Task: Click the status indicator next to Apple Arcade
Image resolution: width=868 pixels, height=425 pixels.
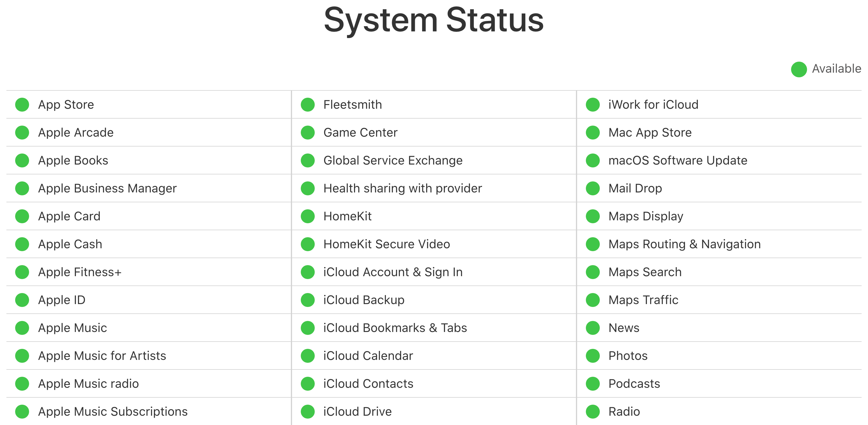Action: [x=22, y=133]
